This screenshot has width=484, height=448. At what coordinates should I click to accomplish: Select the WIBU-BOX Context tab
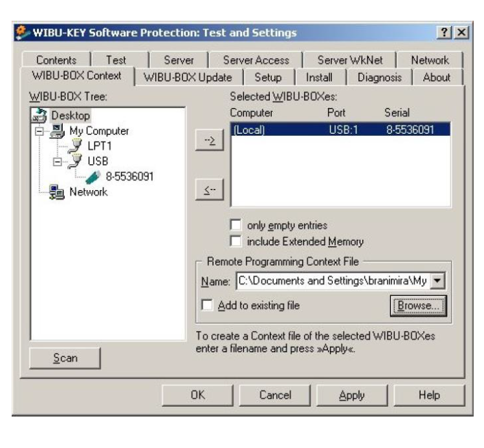76,76
